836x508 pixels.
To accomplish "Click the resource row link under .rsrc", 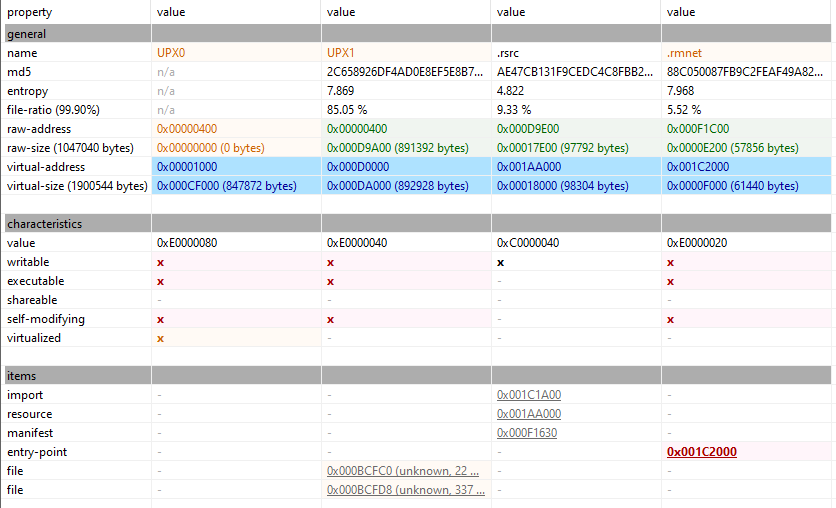I will [528, 414].
